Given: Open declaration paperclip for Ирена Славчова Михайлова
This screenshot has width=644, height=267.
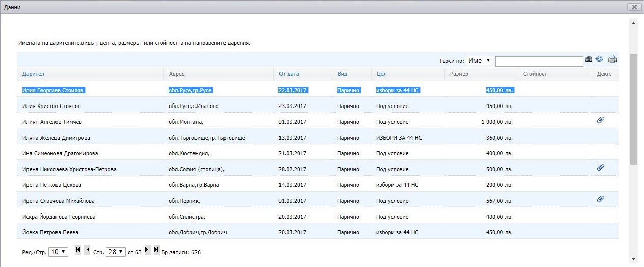Looking at the screenshot, I should pyautogui.click(x=600, y=199).
